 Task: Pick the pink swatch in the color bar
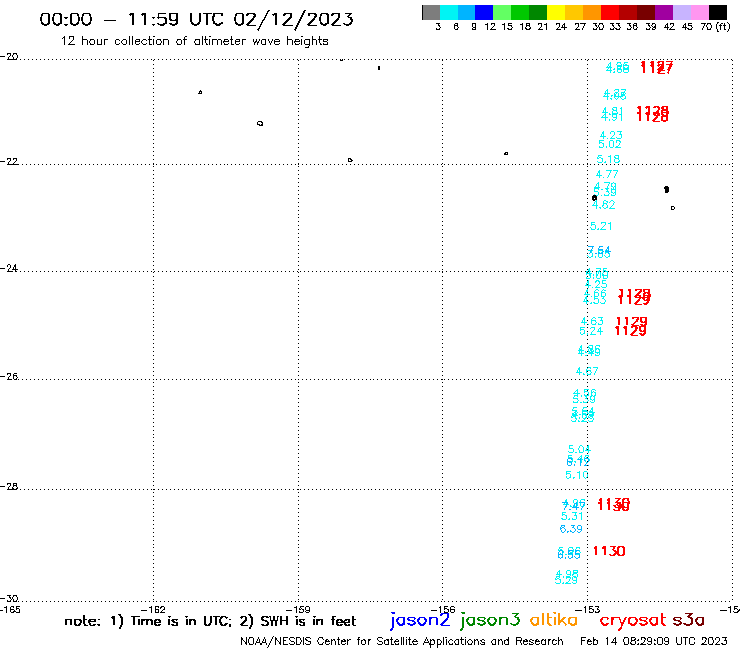700,12
